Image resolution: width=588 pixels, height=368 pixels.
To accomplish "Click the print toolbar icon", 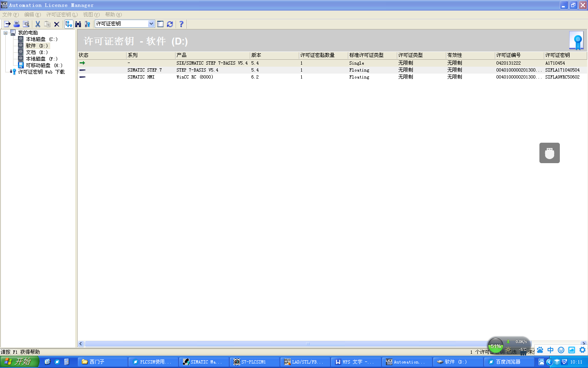I will pyautogui.click(x=17, y=24).
